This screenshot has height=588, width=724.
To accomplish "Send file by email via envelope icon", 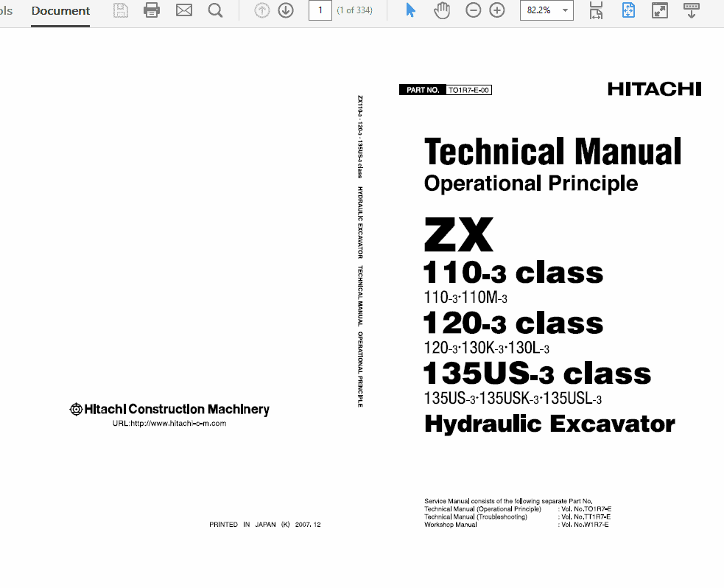I will (183, 11).
